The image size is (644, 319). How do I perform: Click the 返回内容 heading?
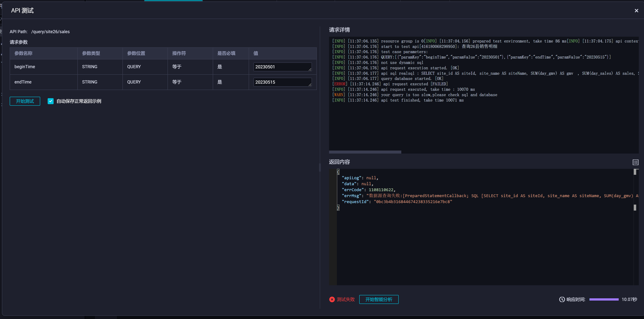(339, 162)
